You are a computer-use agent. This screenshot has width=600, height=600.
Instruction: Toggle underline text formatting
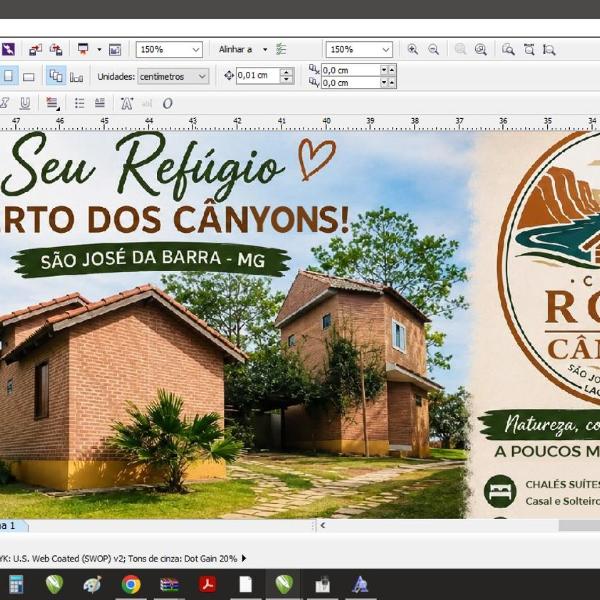(25, 103)
